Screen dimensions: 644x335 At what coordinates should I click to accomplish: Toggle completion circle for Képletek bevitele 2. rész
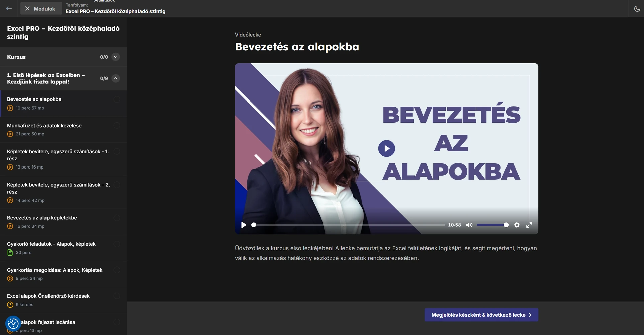coord(117,185)
